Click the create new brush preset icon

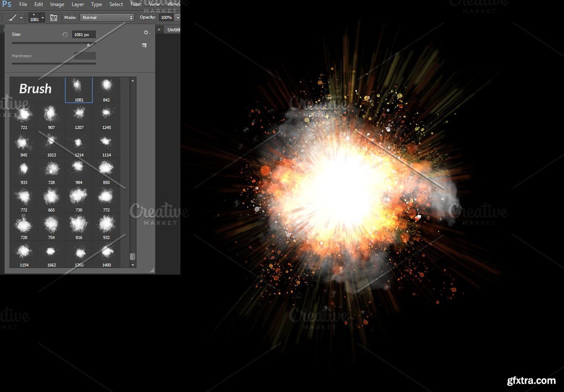point(144,45)
